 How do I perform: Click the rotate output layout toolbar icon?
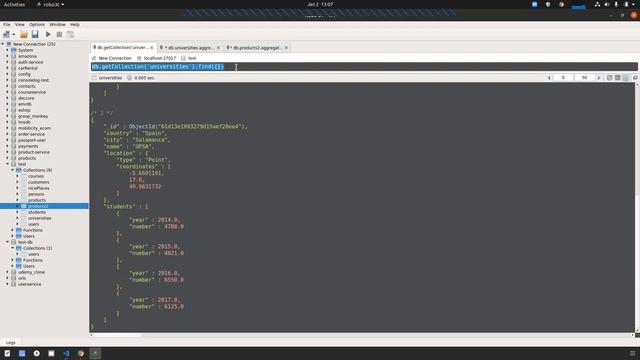[x=70, y=35]
